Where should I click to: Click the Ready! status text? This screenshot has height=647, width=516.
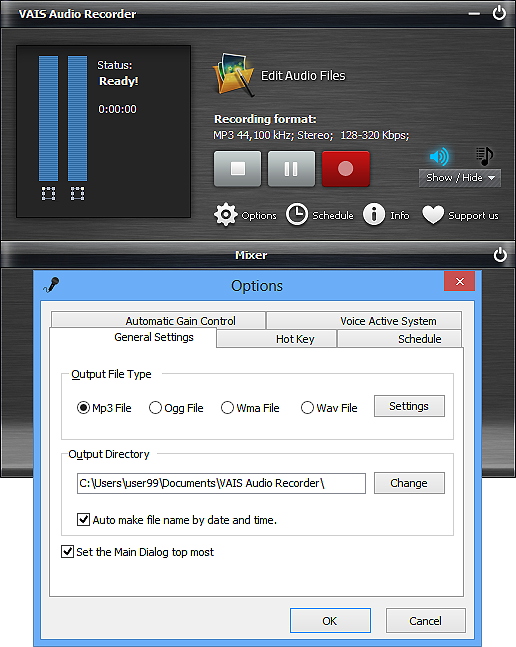pos(118,81)
